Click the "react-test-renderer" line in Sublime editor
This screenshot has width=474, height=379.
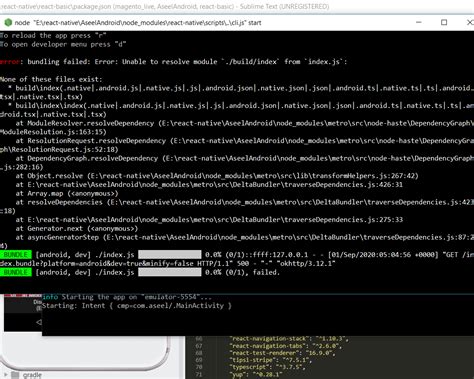283,353
